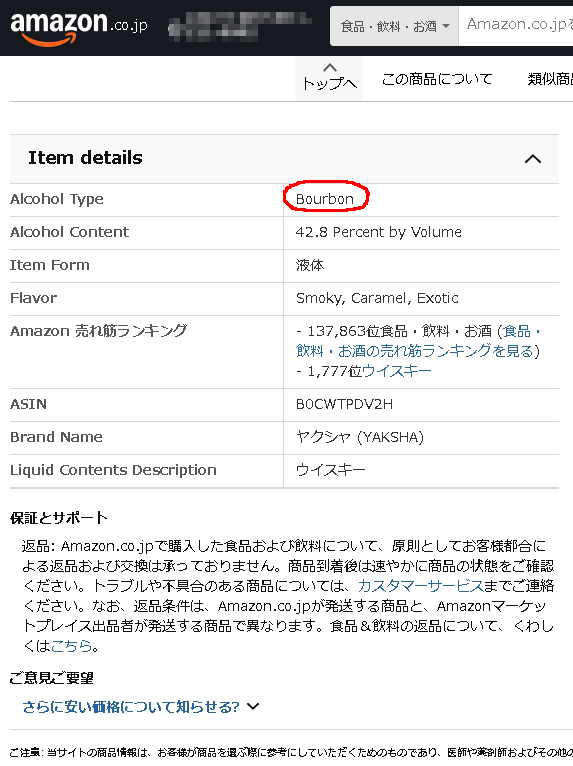Open the カスタマーサービス link
This screenshot has height=766, width=573.
tap(421, 586)
